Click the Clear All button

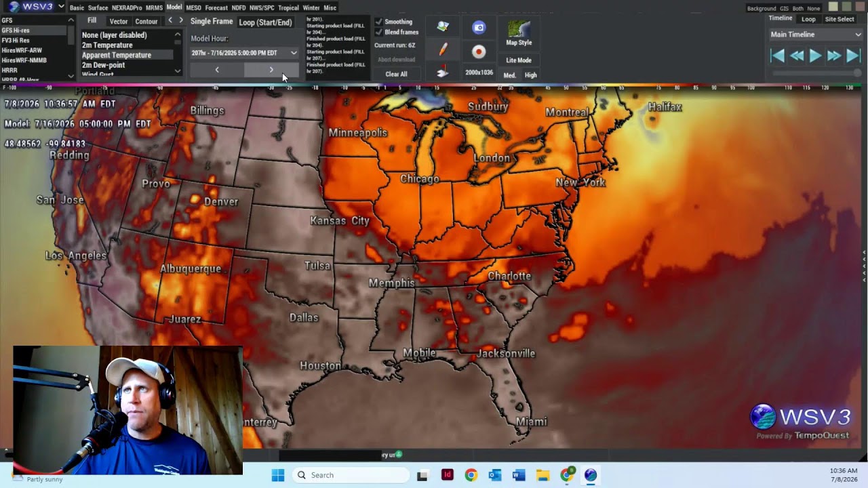396,74
